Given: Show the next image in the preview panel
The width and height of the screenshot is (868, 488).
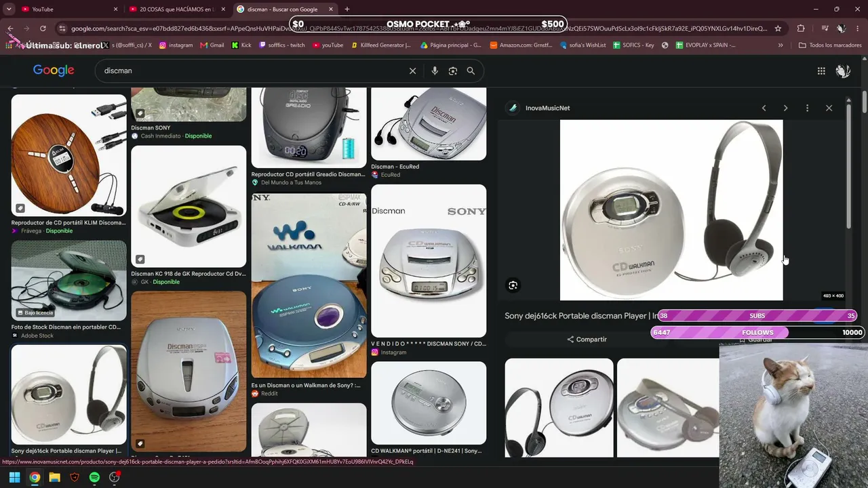Looking at the screenshot, I should [786, 108].
